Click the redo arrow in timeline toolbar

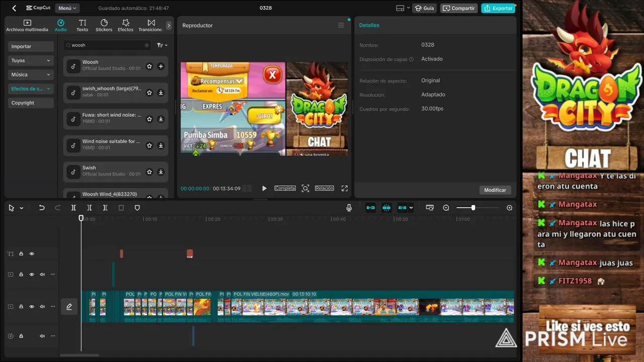(x=57, y=208)
